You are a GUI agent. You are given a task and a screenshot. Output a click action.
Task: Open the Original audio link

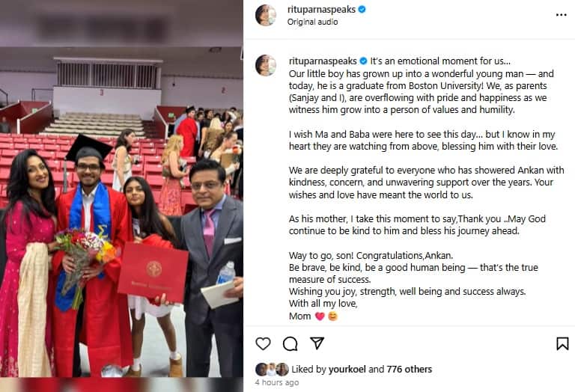pyautogui.click(x=312, y=22)
